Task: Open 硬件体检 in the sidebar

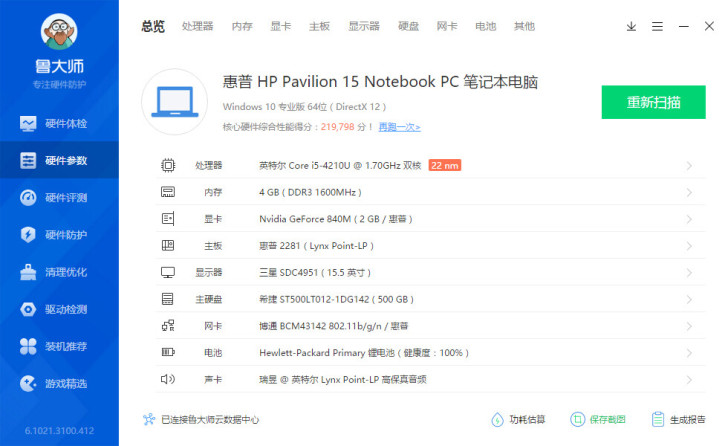Action: point(59,123)
